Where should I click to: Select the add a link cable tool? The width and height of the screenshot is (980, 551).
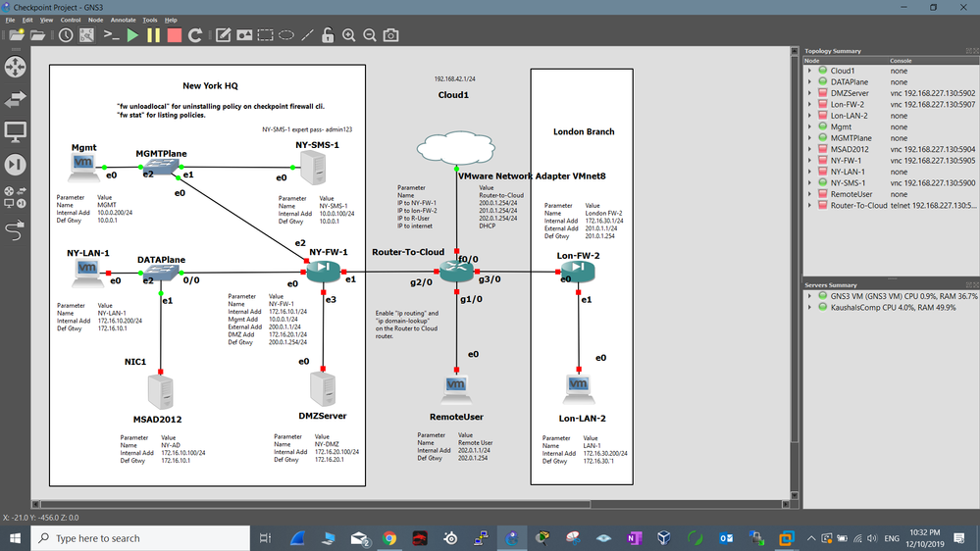16,231
